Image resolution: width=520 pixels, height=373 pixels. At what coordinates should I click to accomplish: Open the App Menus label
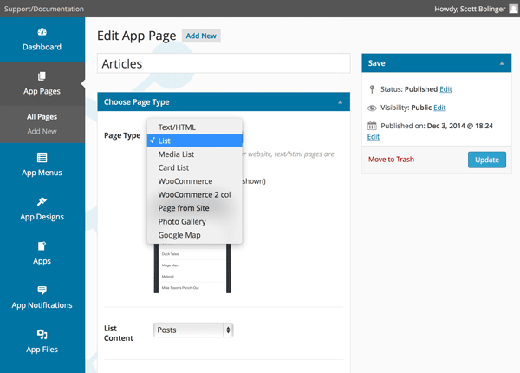coord(42,173)
